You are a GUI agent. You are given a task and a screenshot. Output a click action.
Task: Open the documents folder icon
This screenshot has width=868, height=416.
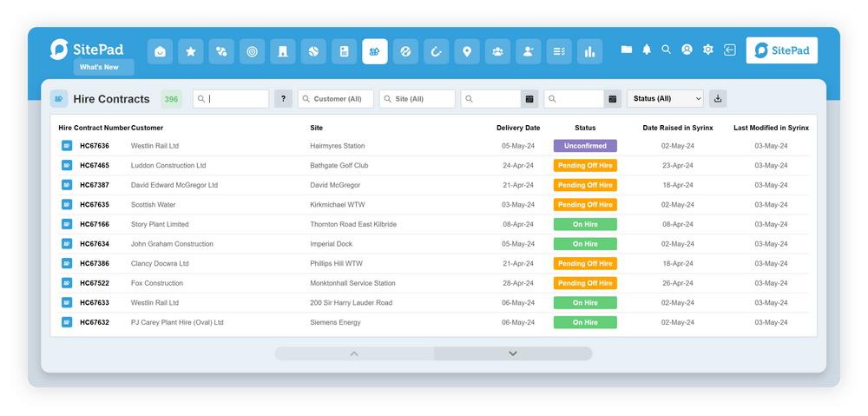tap(626, 50)
